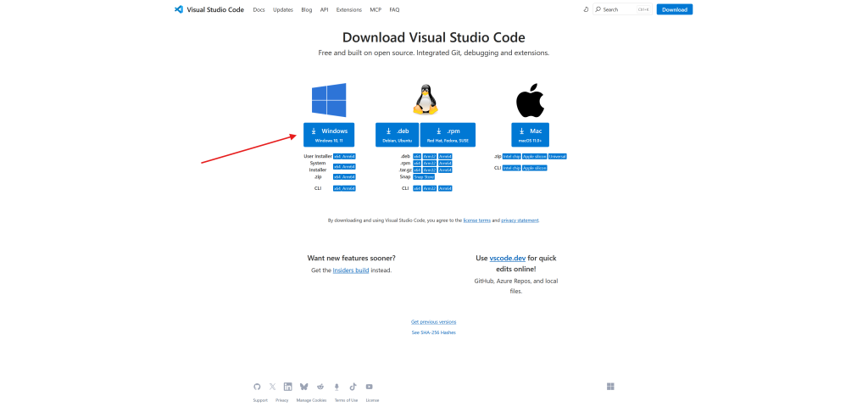Toggle the color theme icon beside Search
The width and height of the screenshot is (868, 418).
pos(586,9)
